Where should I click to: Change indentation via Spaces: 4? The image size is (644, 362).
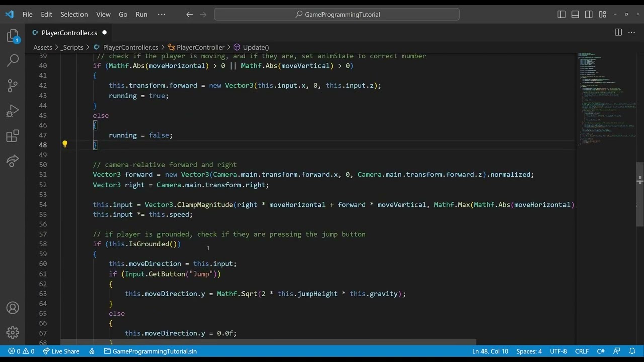pyautogui.click(x=529, y=351)
